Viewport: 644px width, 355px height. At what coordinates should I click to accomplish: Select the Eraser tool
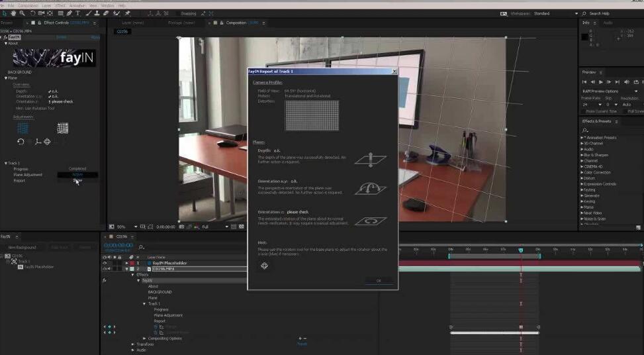[106, 13]
